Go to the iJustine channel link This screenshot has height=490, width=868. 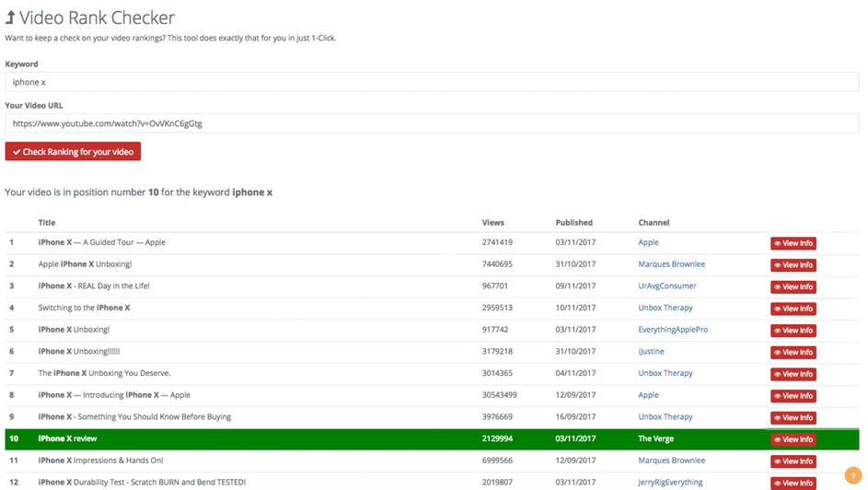click(651, 352)
